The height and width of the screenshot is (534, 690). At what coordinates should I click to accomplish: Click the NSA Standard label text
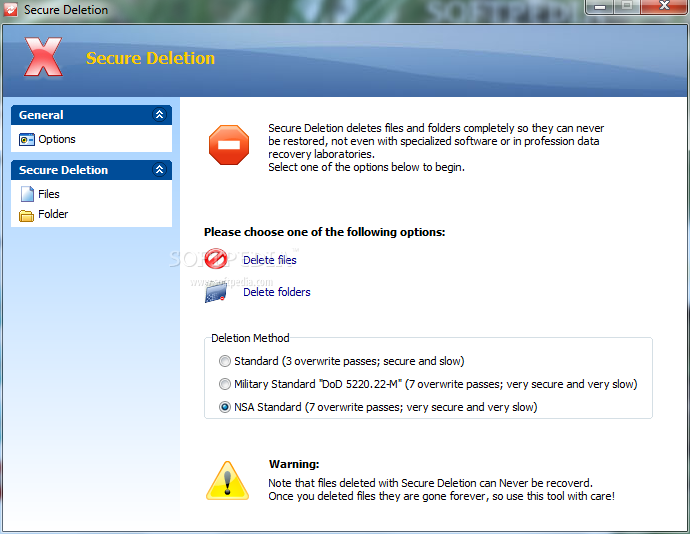[x=386, y=407]
